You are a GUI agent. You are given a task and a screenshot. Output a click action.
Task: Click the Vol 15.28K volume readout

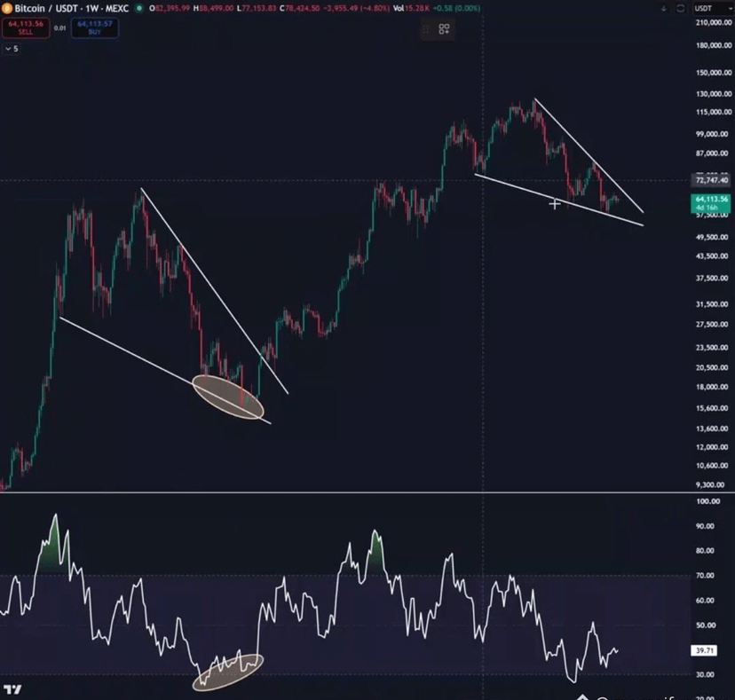(412, 8)
